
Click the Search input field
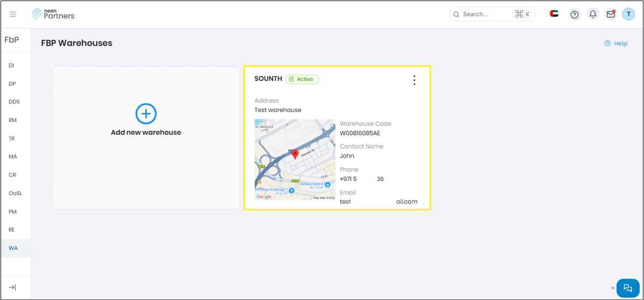[x=484, y=15]
